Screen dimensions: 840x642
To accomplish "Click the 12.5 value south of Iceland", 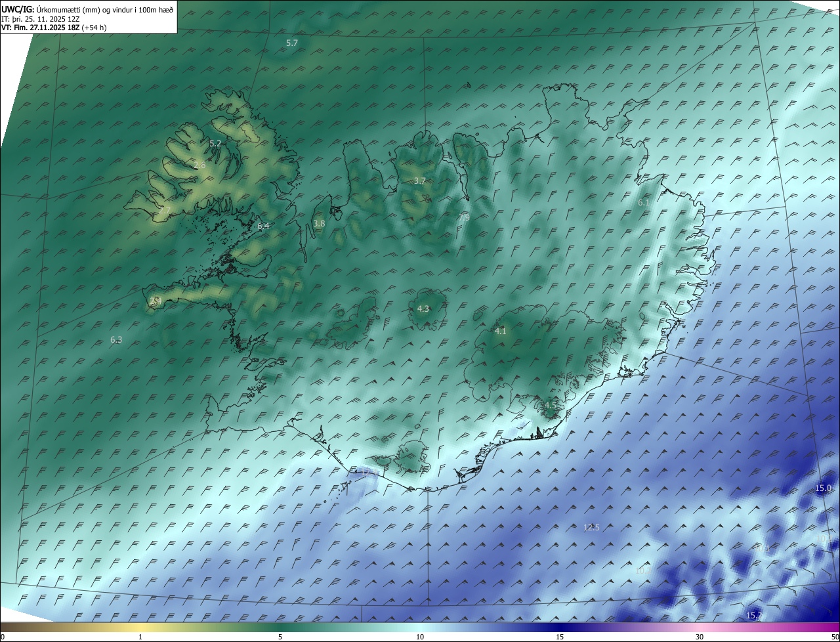I will (591, 527).
